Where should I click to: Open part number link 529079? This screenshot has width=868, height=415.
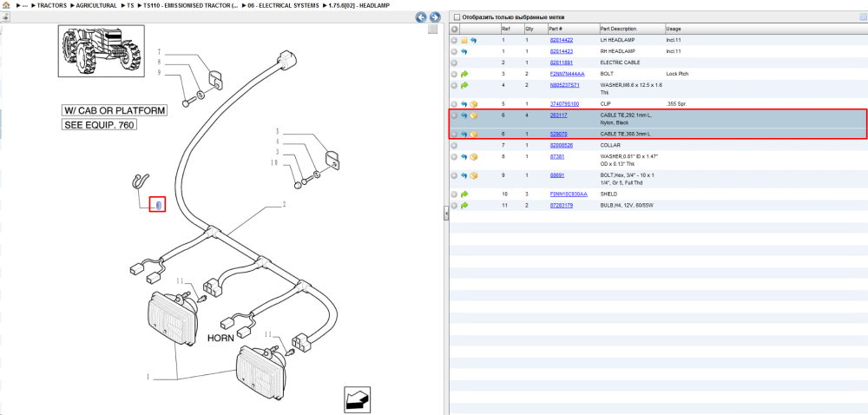click(558, 134)
